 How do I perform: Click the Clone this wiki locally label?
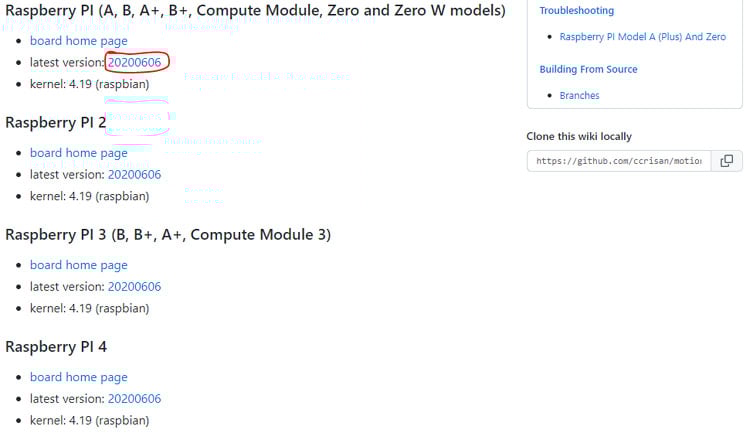tap(579, 136)
